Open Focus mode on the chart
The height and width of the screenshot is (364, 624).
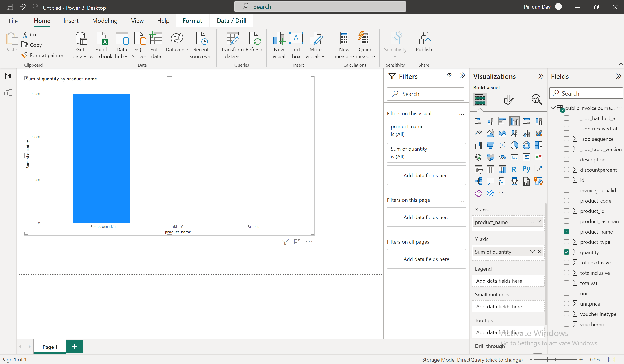pos(297,241)
